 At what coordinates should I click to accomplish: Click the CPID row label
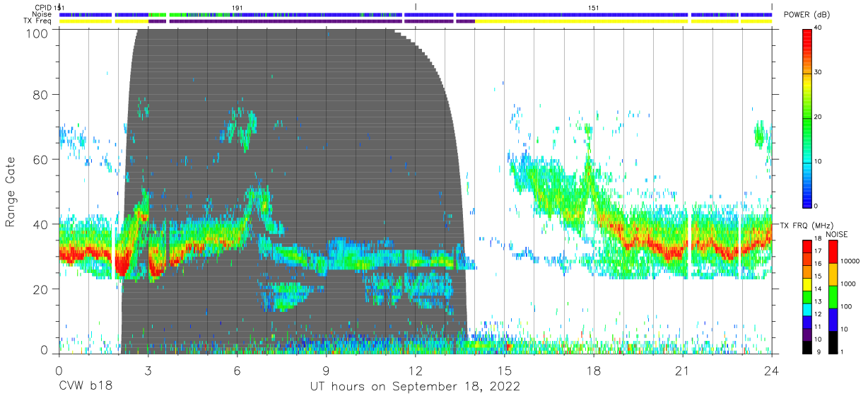click(42, 8)
